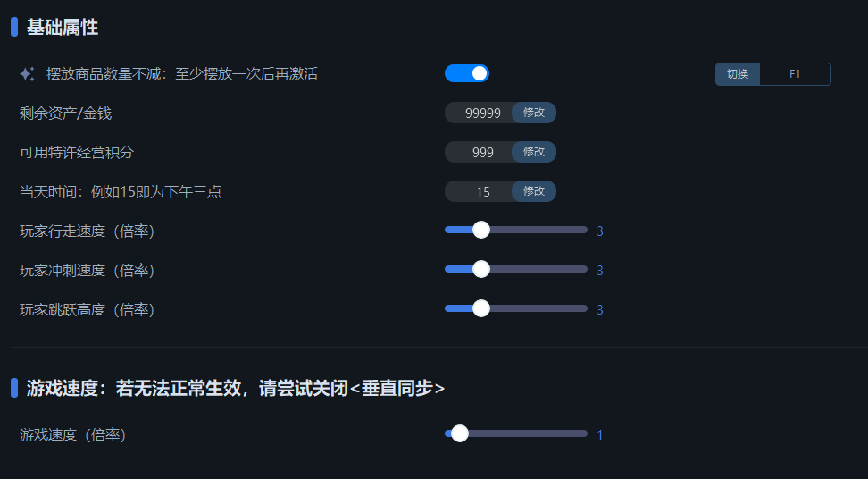Click the 99999 money value field

[x=480, y=113]
